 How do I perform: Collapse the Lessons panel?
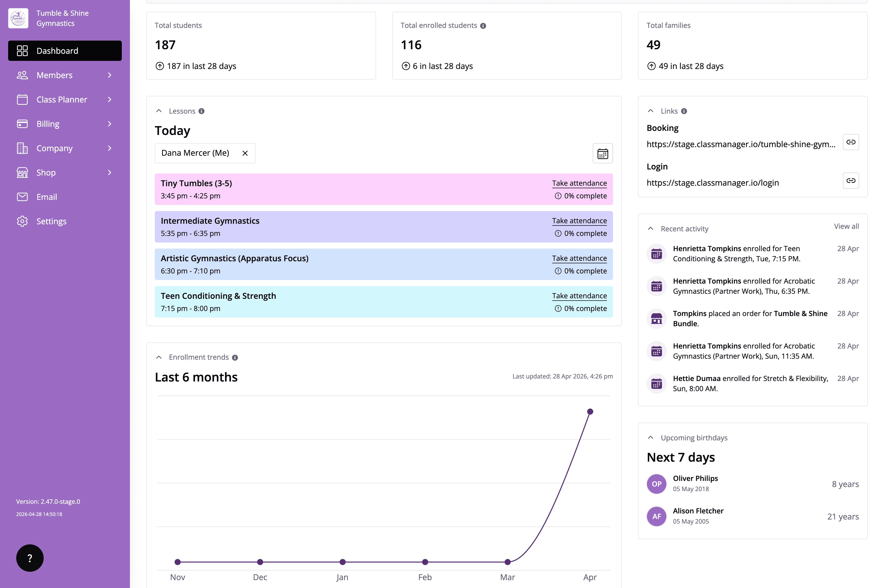tap(159, 111)
